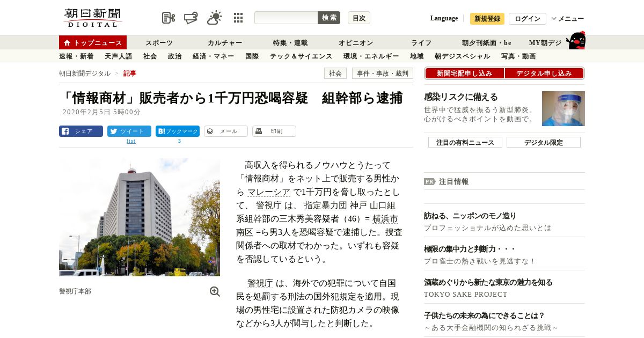
Task: Click the ログイン login button
Action: [x=528, y=19]
